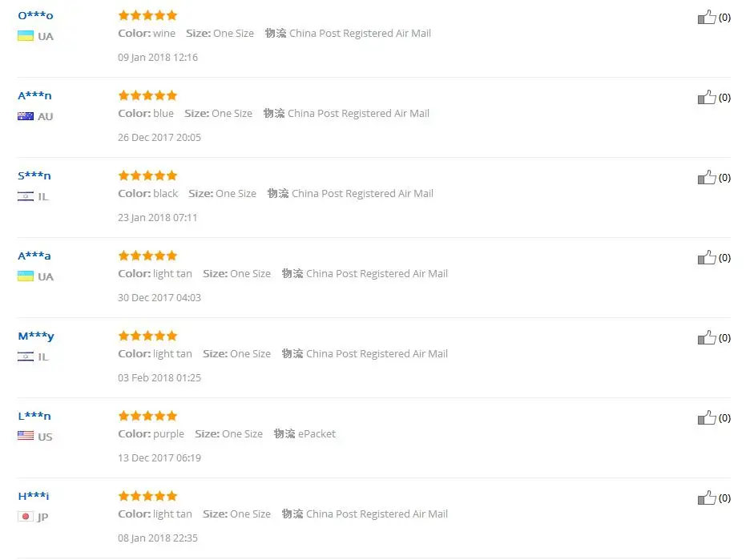Click thumbs-up on H***i's review from JP

coord(707,498)
